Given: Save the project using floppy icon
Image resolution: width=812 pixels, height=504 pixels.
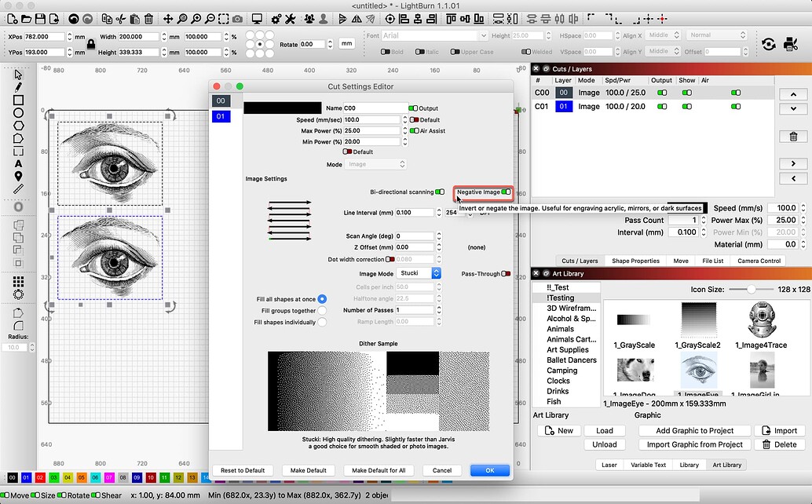Looking at the screenshot, I should tap(40, 19).
